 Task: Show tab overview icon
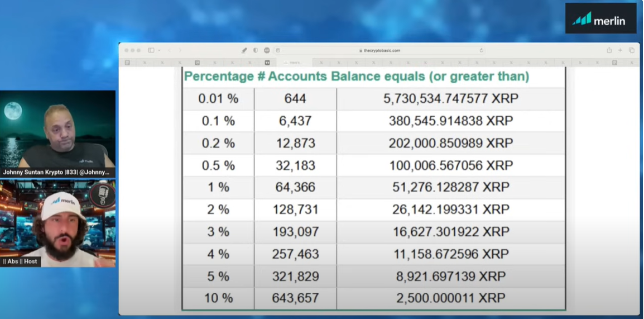tap(631, 50)
